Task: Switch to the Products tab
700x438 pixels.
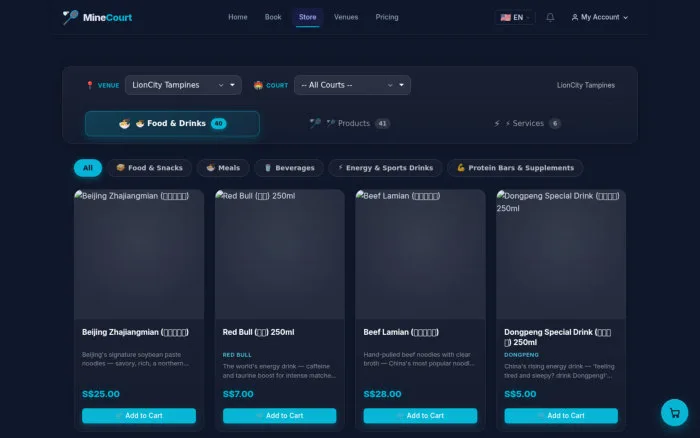Action: coord(350,123)
